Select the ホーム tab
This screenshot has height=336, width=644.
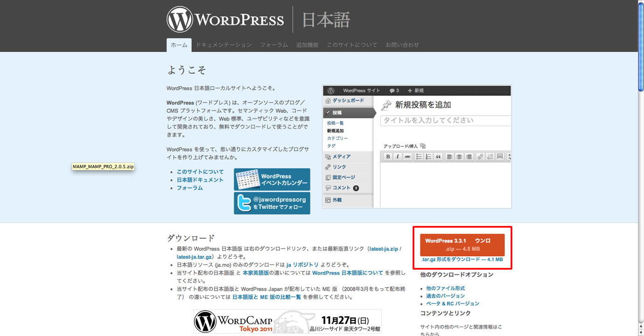179,45
